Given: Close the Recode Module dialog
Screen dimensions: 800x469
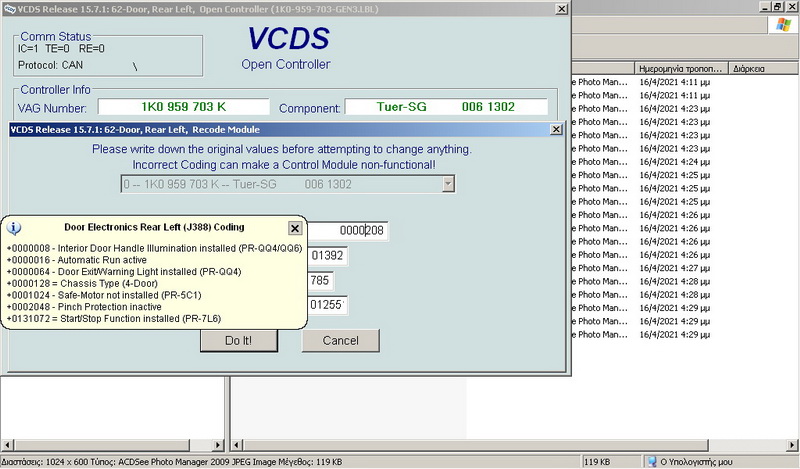Looking at the screenshot, I should [556, 130].
